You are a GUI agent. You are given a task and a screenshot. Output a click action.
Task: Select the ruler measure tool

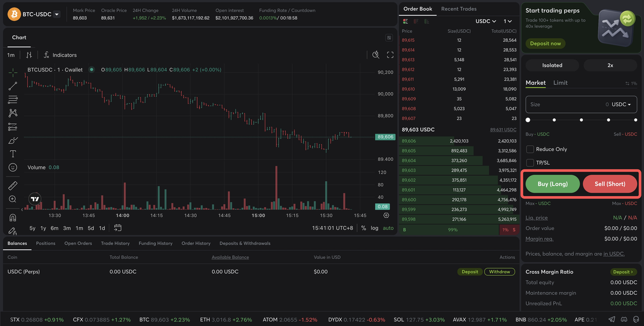[13, 186]
